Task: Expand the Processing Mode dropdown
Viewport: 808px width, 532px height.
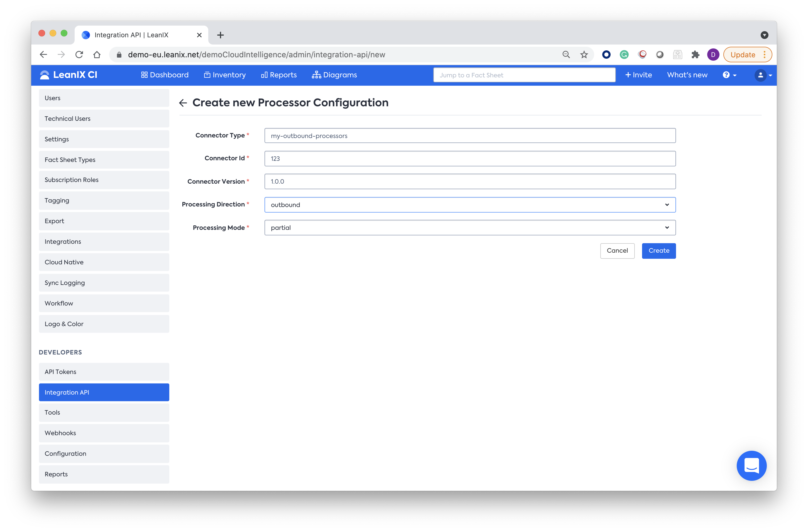Action: pyautogui.click(x=470, y=228)
